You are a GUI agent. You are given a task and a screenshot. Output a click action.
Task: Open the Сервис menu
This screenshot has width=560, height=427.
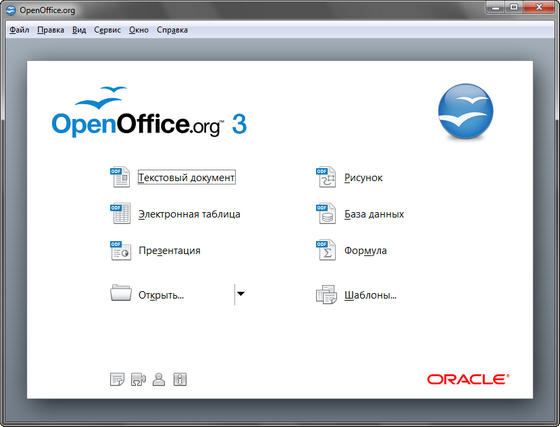(107, 30)
